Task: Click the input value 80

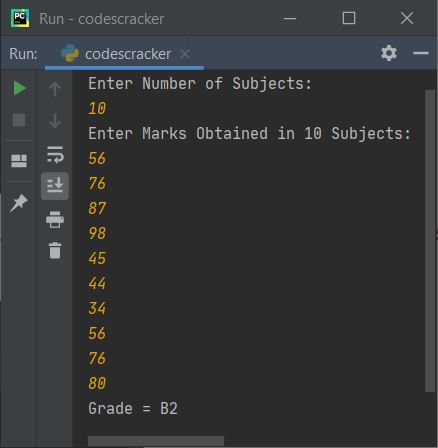Action: pyautogui.click(x=97, y=383)
